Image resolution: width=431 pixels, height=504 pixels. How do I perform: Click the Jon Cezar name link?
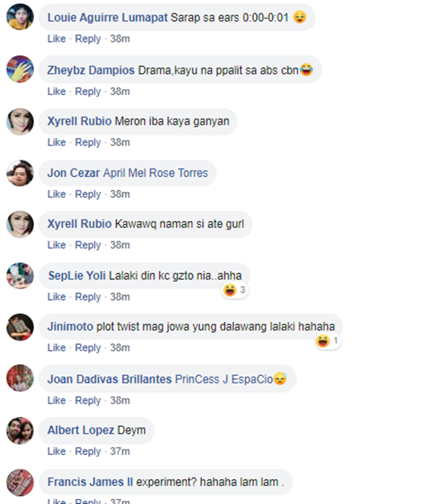pyautogui.click(x=74, y=173)
